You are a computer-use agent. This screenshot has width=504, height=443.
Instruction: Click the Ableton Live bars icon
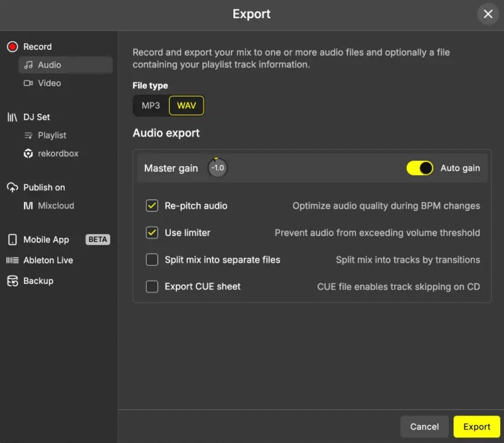click(13, 260)
